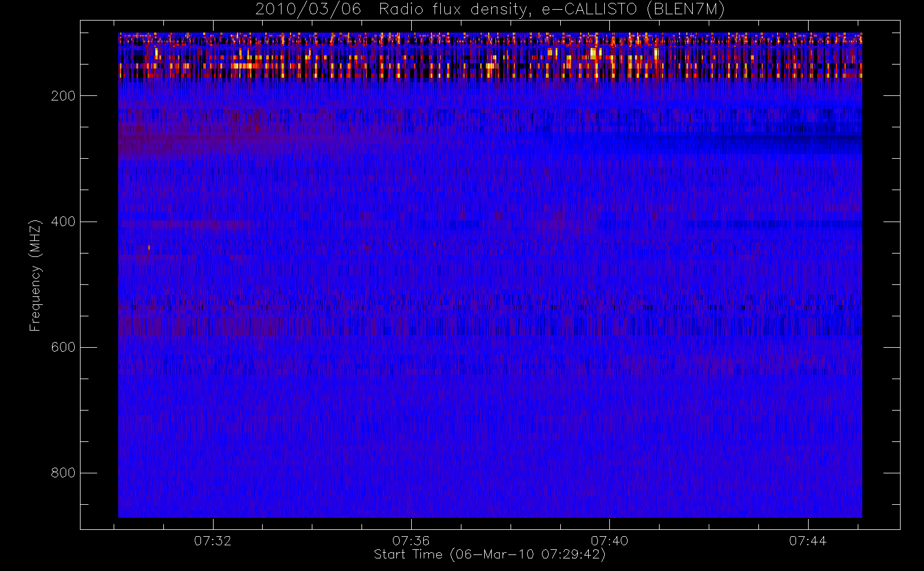Click the 07:40 time tick label
The width and height of the screenshot is (924, 571).
tap(609, 541)
